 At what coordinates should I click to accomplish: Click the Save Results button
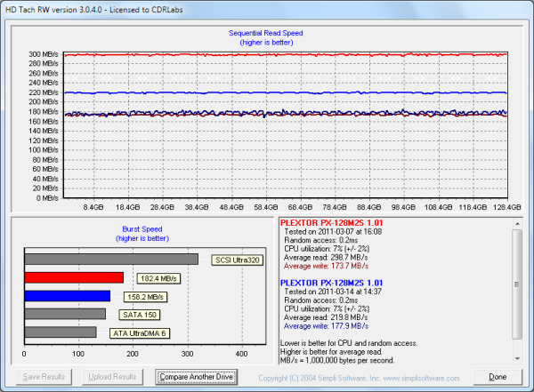44,377
